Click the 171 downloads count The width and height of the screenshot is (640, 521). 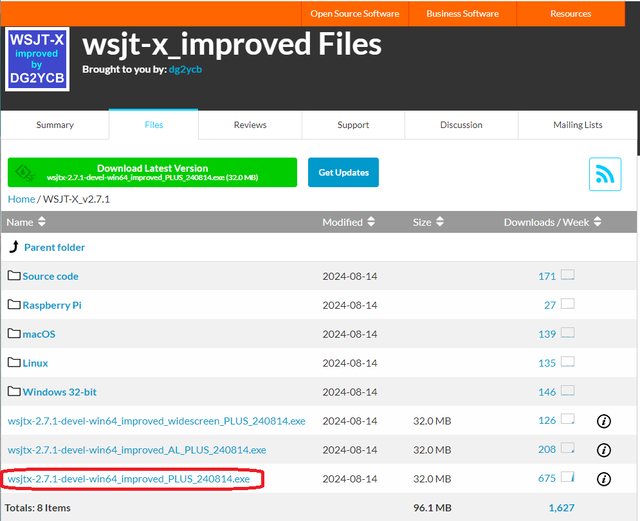pyautogui.click(x=547, y=276)
